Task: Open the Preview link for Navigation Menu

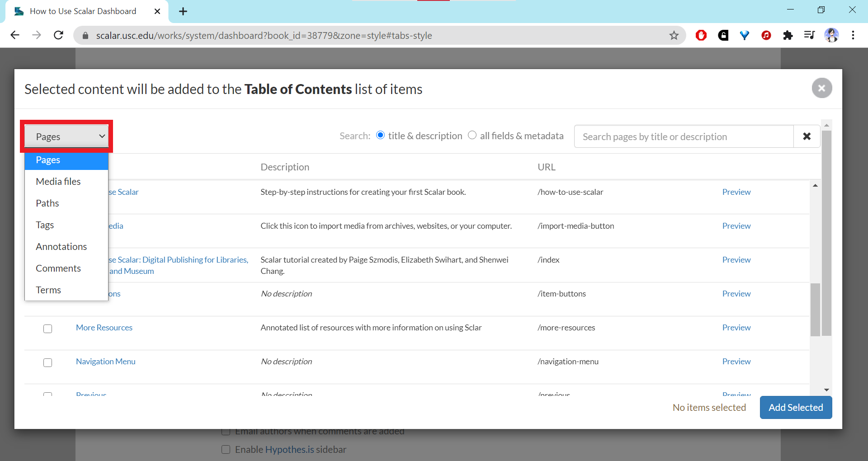Action: (x=736, y=361)
